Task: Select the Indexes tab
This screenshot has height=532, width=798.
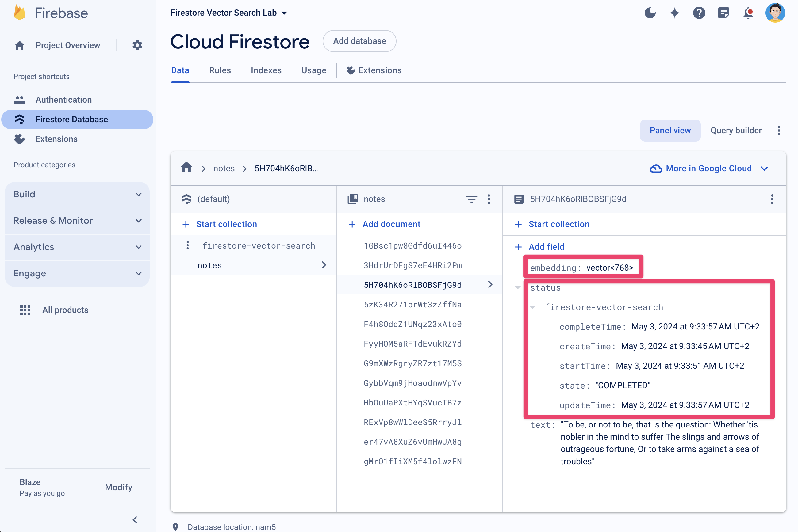Action: pos(266,71)
